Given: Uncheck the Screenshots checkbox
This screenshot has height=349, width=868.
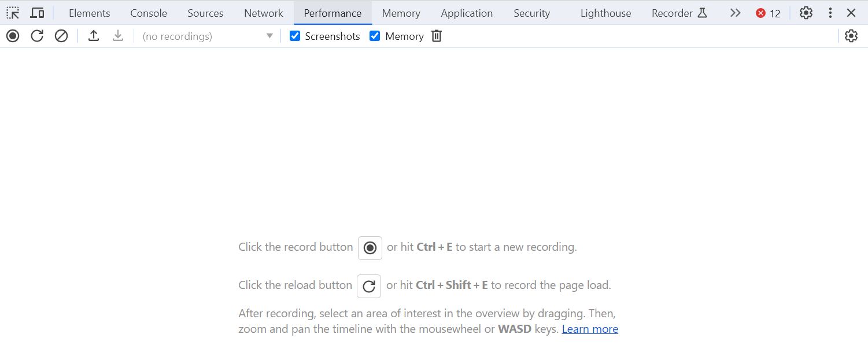Looking at the screenshot, I should [x=295, y=36].
